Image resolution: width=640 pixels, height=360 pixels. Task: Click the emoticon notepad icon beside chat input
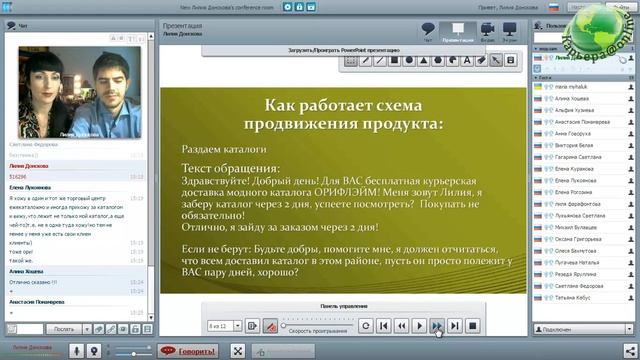(x=12, y=329)
